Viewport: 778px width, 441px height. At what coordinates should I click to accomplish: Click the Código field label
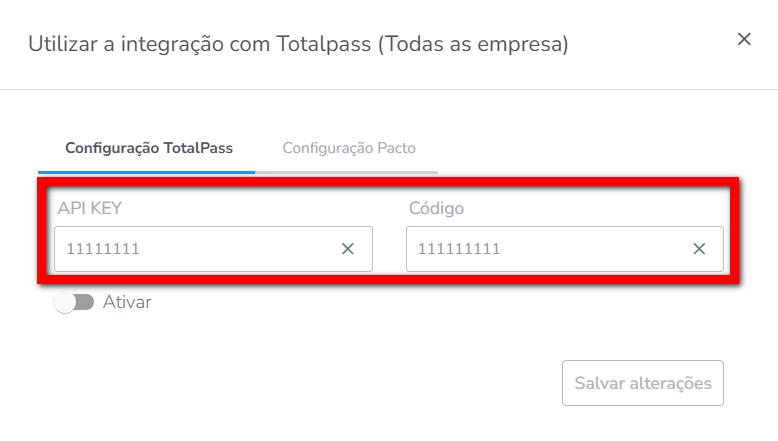coord(436,208)
